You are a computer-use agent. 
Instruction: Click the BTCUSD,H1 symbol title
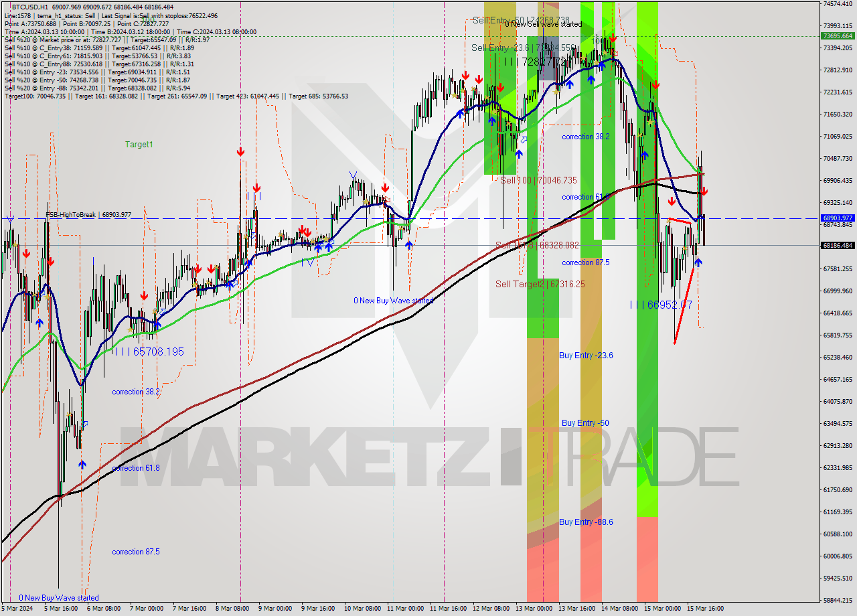click(31, 7)
